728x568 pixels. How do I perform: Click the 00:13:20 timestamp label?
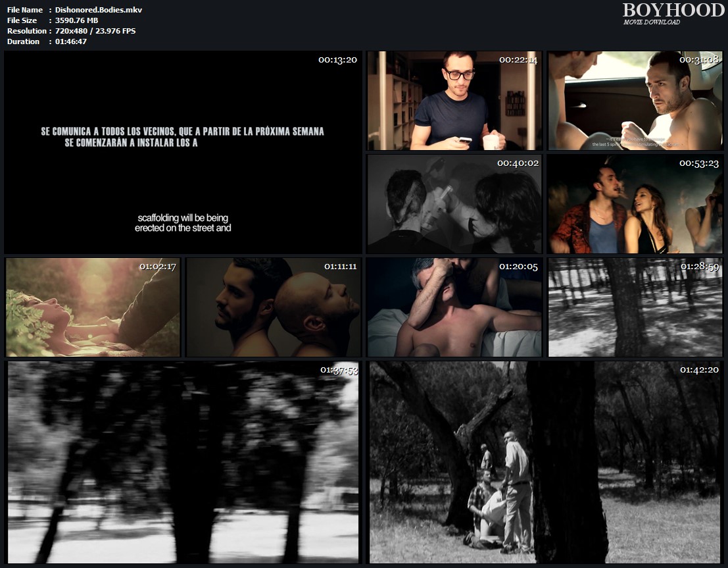[337, 60]
